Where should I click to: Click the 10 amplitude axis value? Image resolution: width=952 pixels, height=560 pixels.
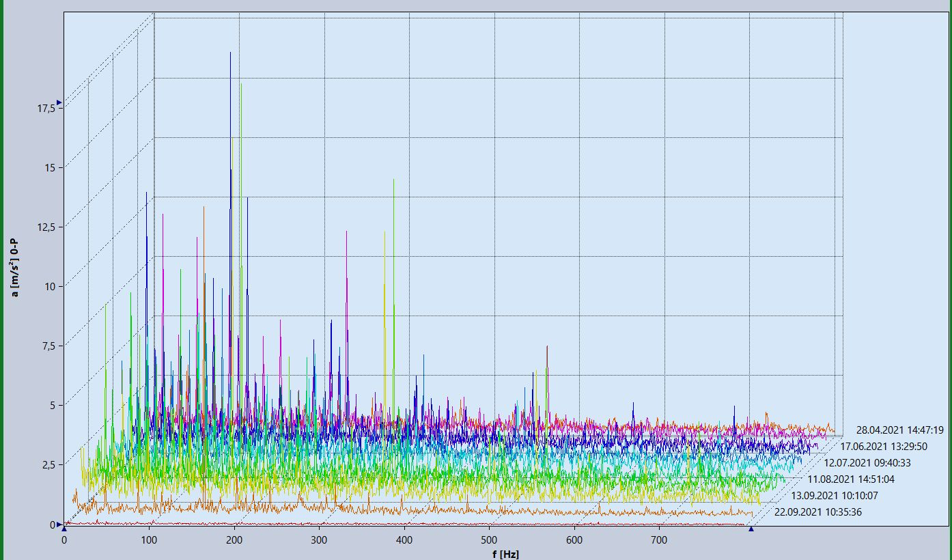tap(51, 286)
